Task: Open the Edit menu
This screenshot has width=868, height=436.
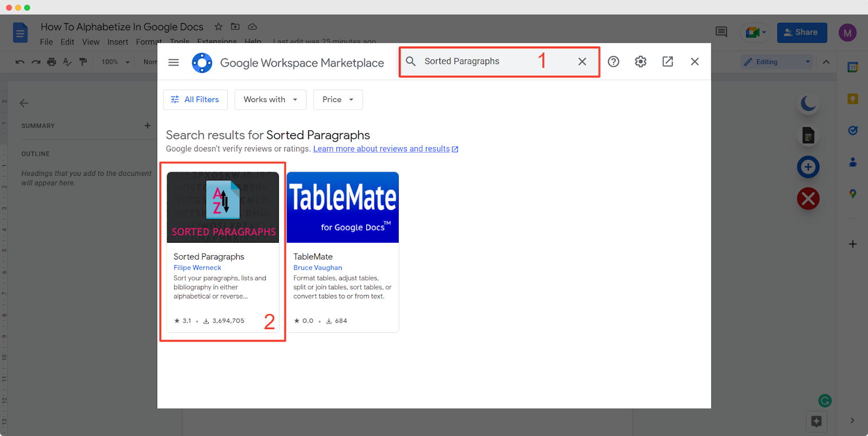Action: [67, 42]
